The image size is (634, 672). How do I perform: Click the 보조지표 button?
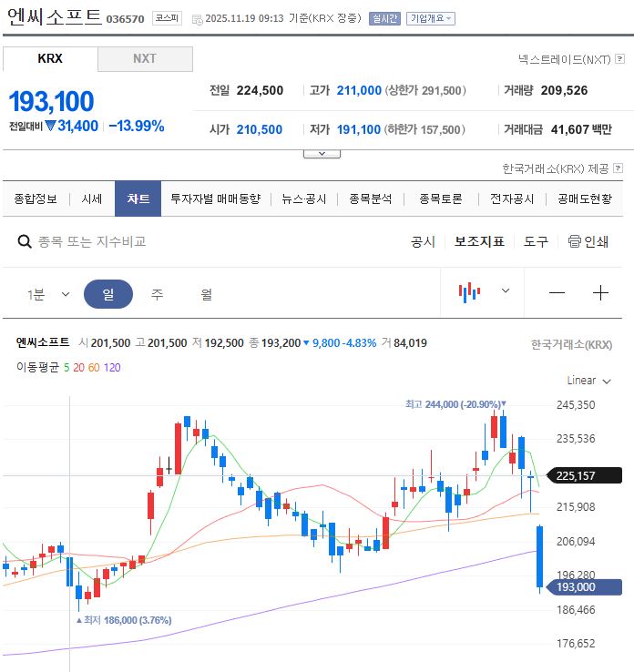[479, 241]
